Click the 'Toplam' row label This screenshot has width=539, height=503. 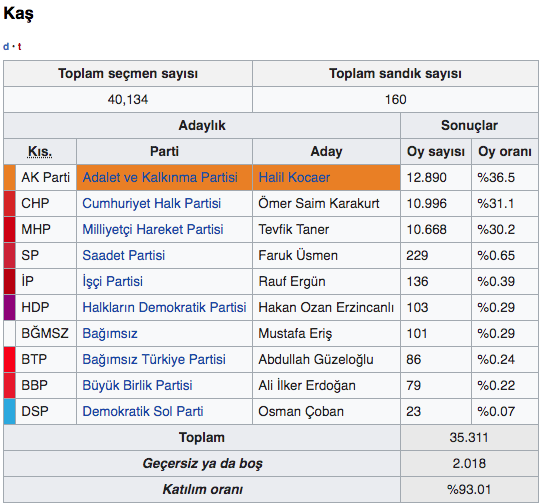(202, 438)
